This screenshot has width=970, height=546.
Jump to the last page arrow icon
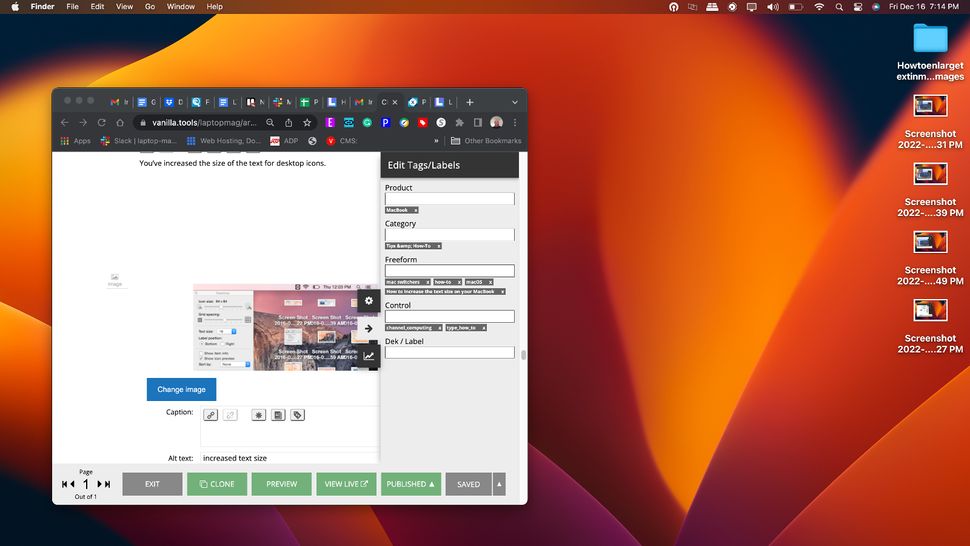click(x=108, y=484)
